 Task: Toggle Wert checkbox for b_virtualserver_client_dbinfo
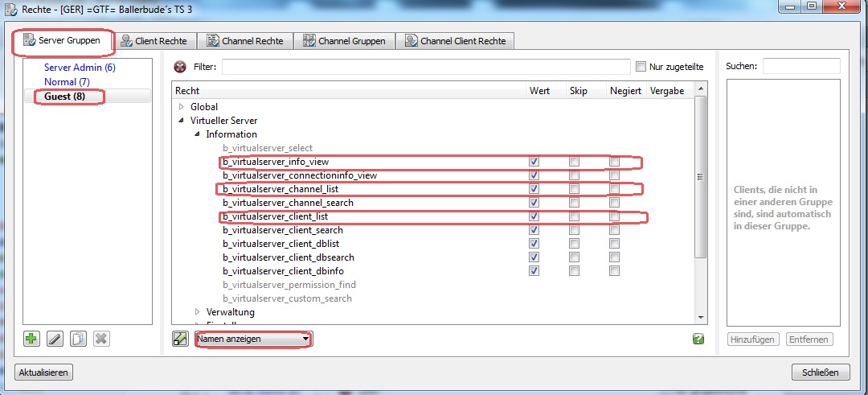click(x=534, y=271)
